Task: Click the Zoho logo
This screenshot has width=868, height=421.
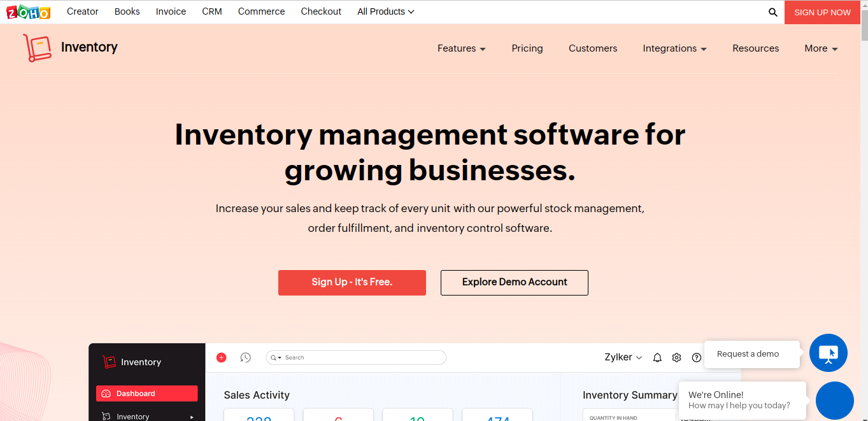Action: click(27, 11)
